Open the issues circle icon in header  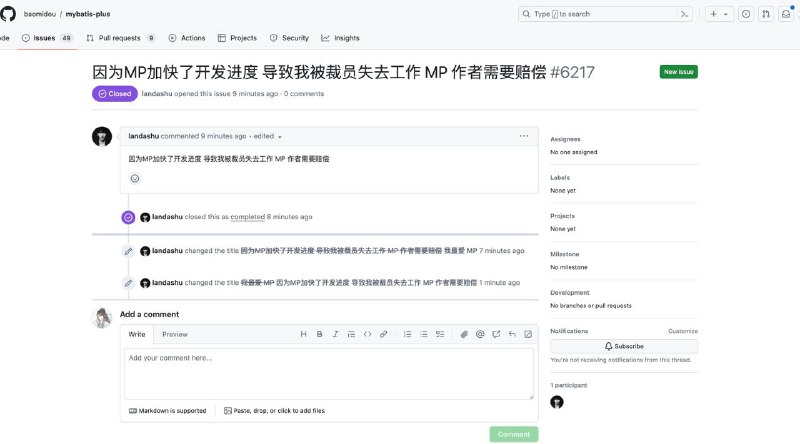pyautogui.click(x=746, y=14)
